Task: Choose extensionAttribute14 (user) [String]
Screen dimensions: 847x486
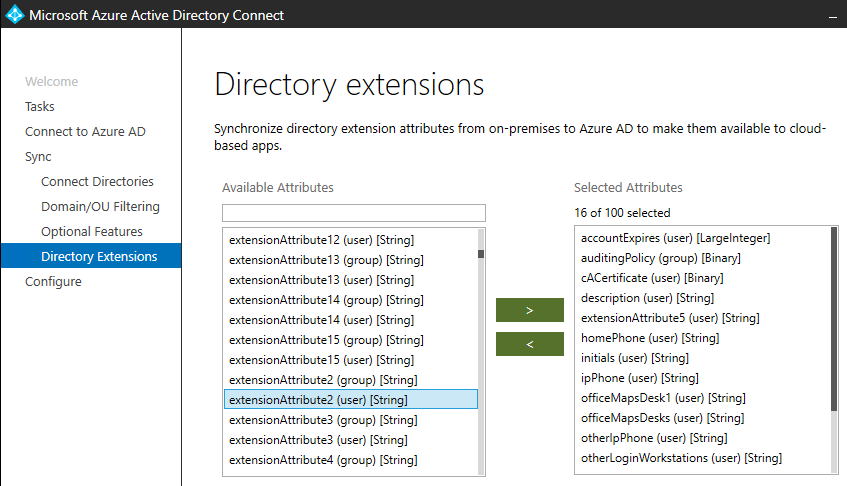Action: click(x=351, y=320)
